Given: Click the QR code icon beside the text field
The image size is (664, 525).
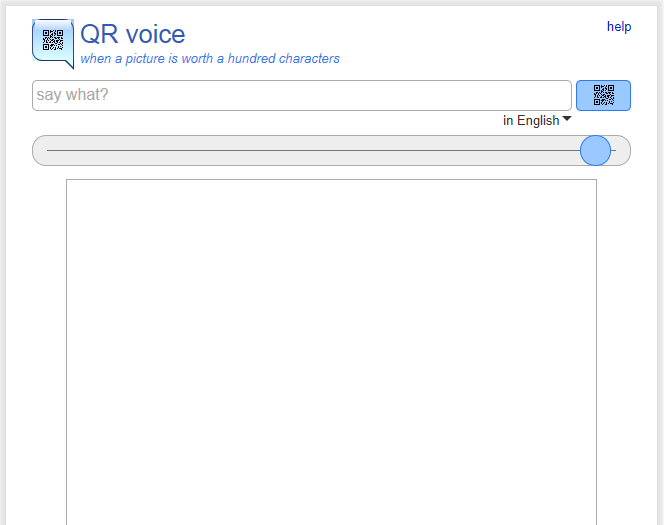Looking at the screenshot, I should click(603, 95).
